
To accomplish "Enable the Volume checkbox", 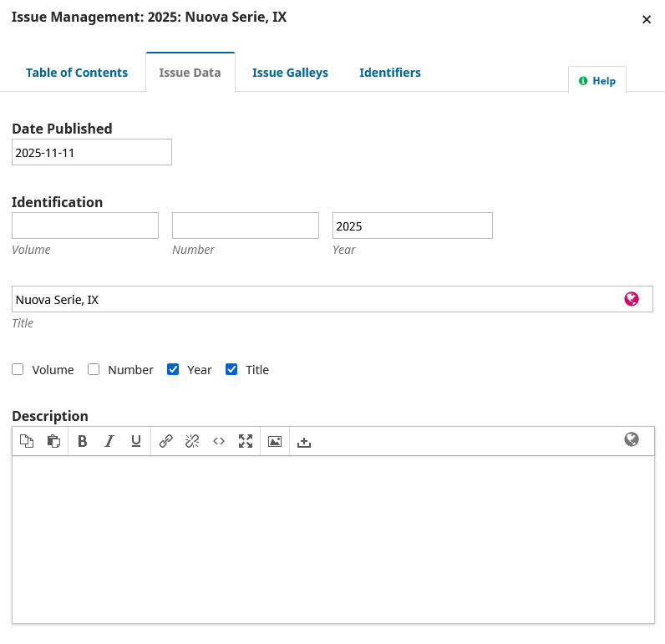I will (x=18, y=369).
